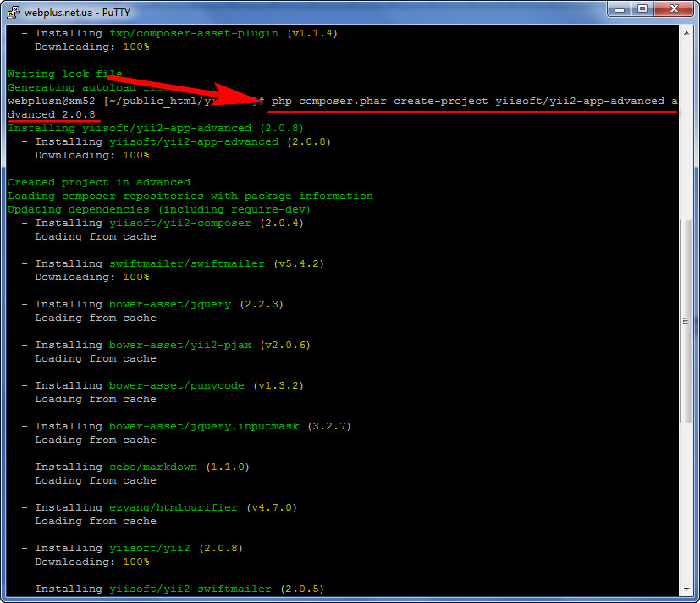Maximize the PuTTY window
The width and height of the screenshot is (700, 603).
point(642,9)
